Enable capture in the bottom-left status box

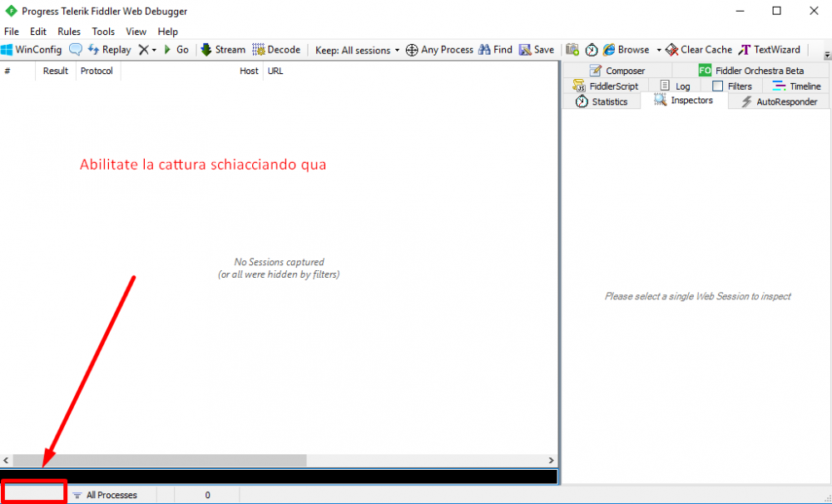pos(34,493)
